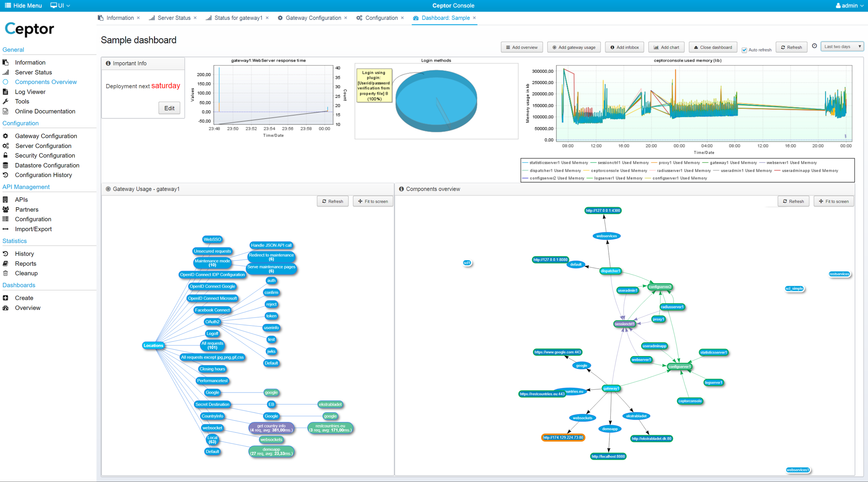
Task: Toggle Hide Menu in top bar
Action: tap(23, 5)
